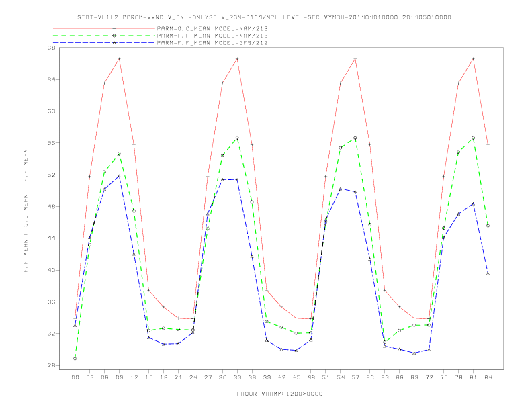Image resolution: width=532 pixels, height=411 pixels.
Task: Click red plus data point at hour 84
Action: (488, 145)
